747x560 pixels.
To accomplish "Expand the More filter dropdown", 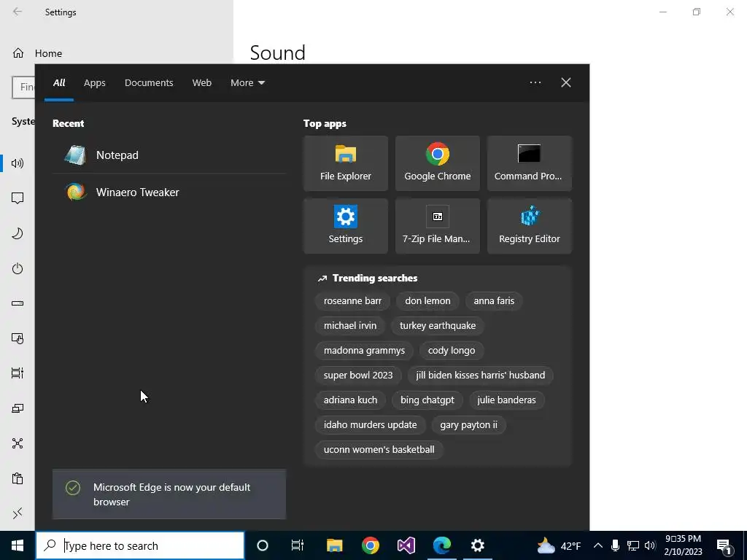I will [247, 83].
